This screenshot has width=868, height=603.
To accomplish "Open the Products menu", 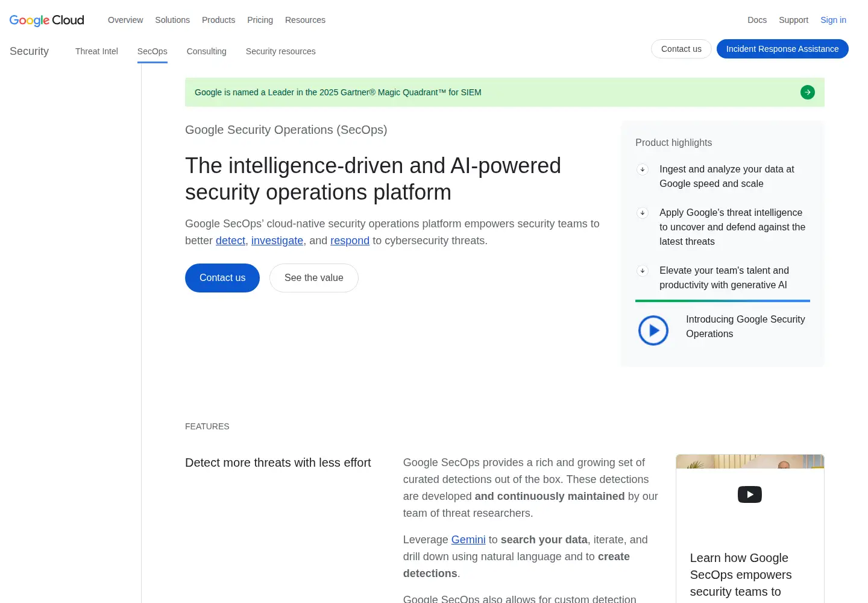I will [x=218, y=20].
